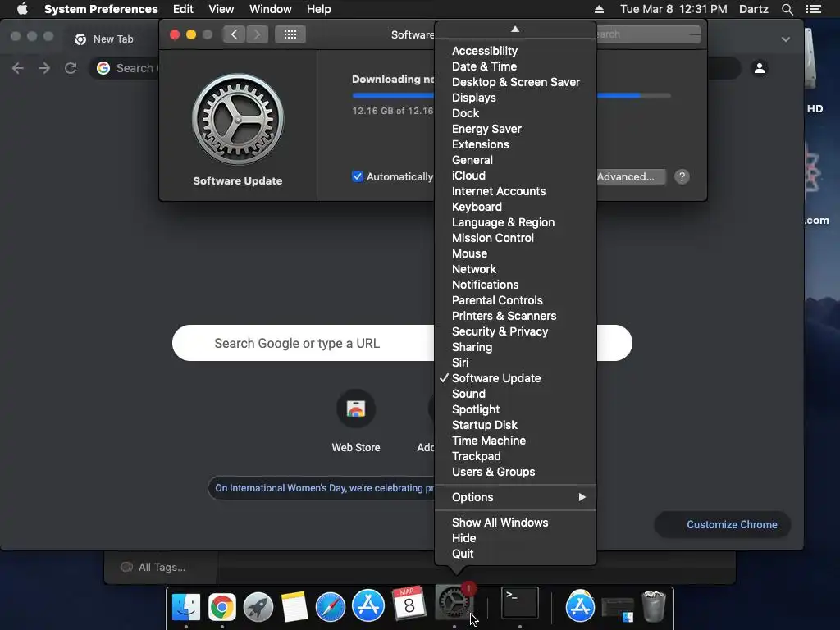Click Chrome back arrow
Image resolution: width=840 pixels, height=630 pixels.
(18, 68)
